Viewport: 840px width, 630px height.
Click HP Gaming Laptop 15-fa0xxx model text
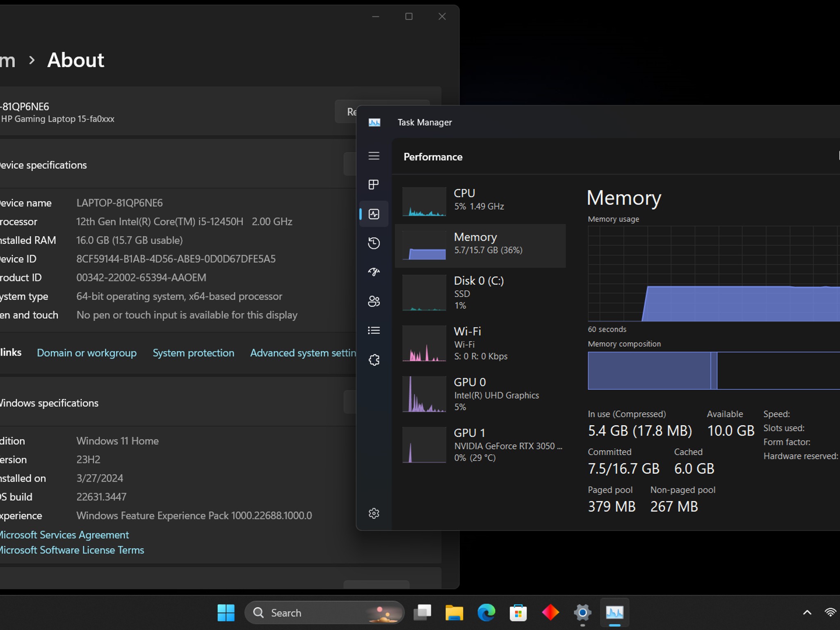pos(57,119)
